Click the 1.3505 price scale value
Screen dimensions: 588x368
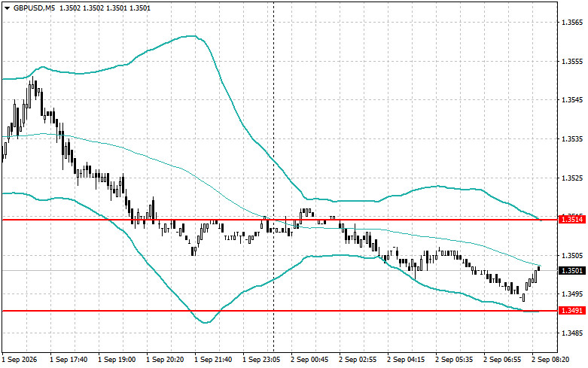pos(572,256)
